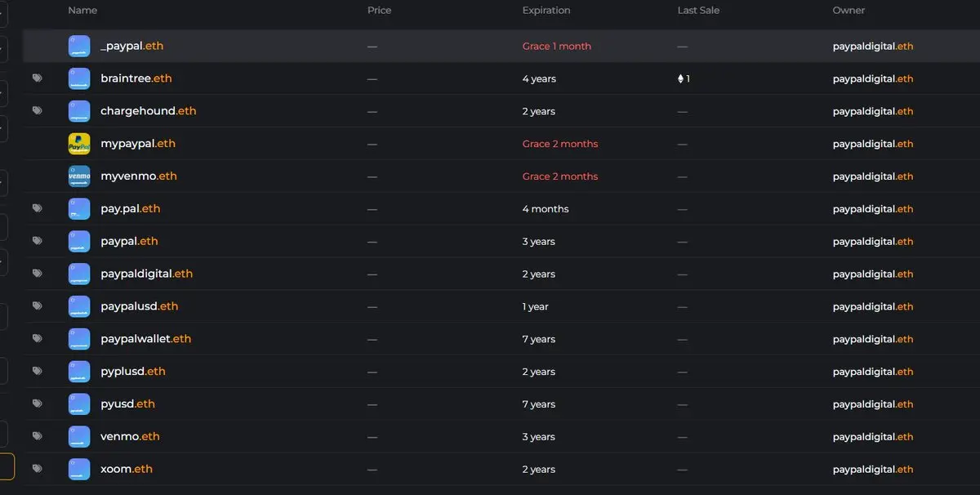
Task: Click the tag icon beside pay.pal.eth
Action: coord(37,208)
